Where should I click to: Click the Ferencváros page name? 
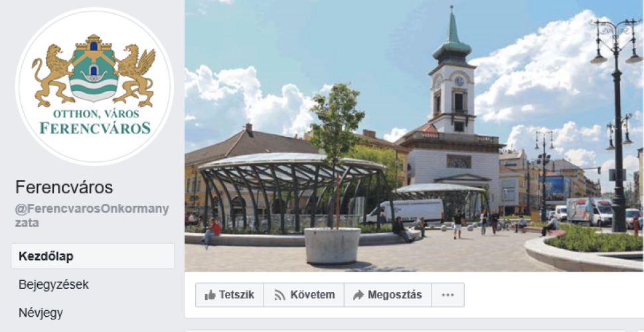(64, 187)
